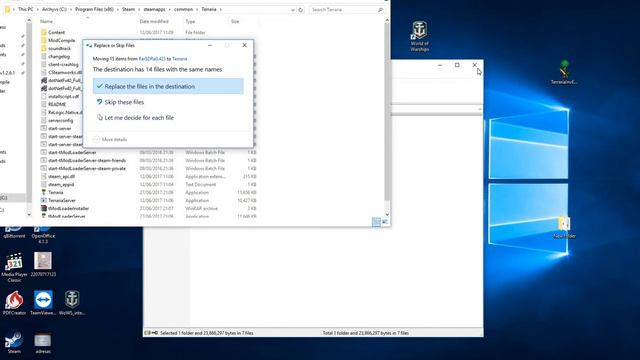Select adresas desktop icon

(x=43, y=343)
